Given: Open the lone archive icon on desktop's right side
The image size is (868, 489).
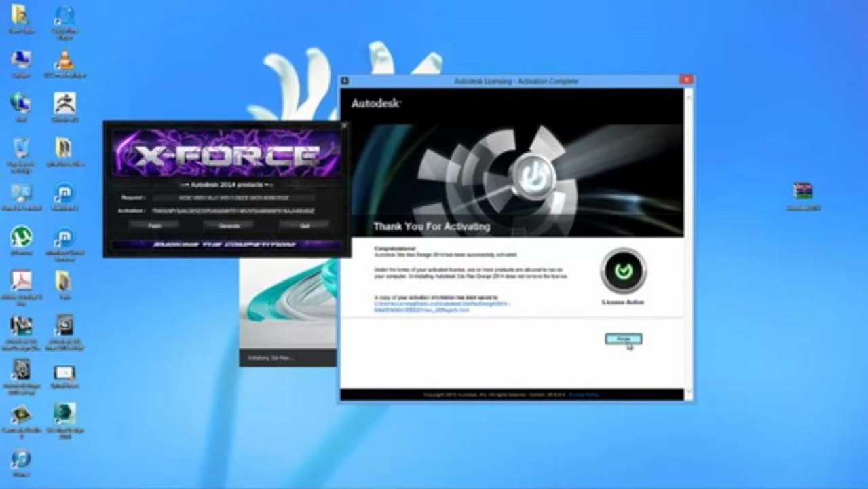Looking at the screenshot, I should 803,191.
